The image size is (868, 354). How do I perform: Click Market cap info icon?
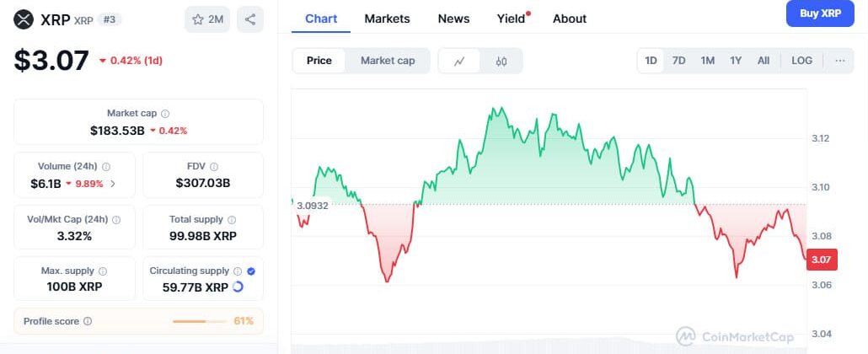[x=165, y=113]
